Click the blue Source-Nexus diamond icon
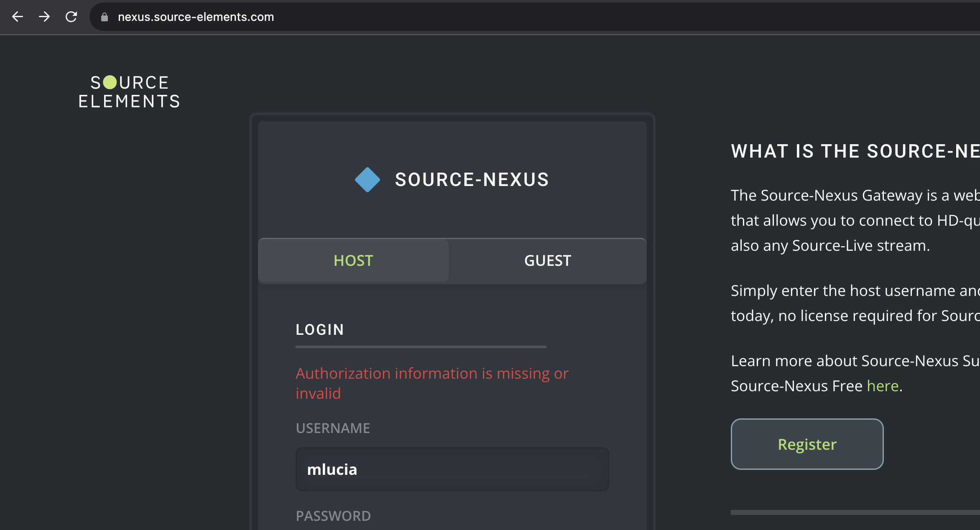Image resolution: width=980 pixels, height=530 pixels. click(x=367, y=180)
